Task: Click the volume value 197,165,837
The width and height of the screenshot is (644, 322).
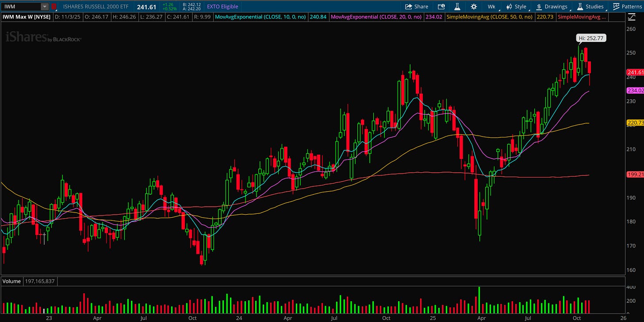Action: (x=40, y=281)
